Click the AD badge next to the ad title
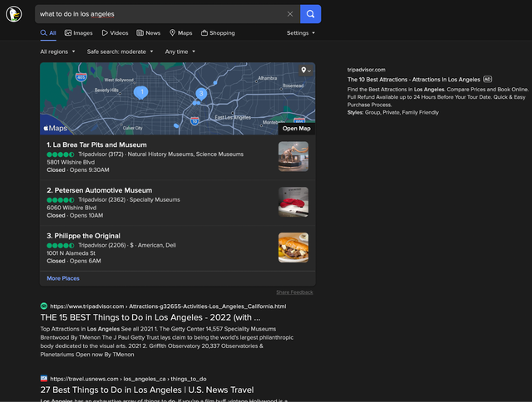The height and width of the screenshot is (402, 532). [488, 79]
